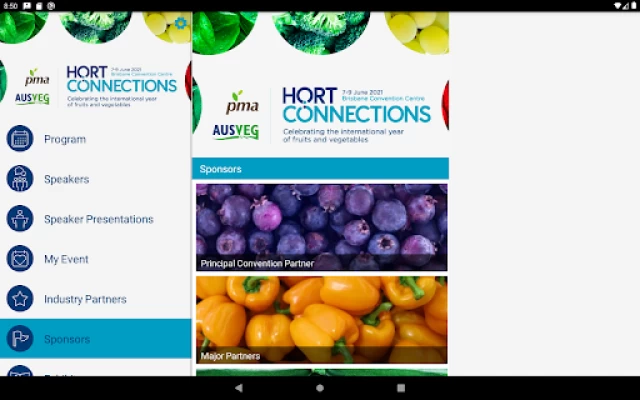Tap the Wi-Fi status icon
The height and width of the screenshot is (400, 640).
618,6
